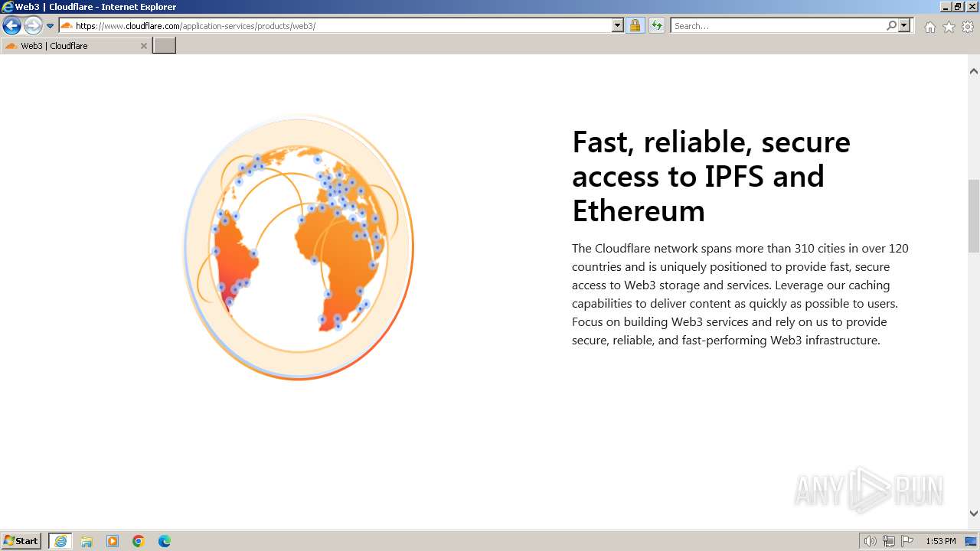Open media player taskbar icon
Screen dimensions: 980x551
113,541
